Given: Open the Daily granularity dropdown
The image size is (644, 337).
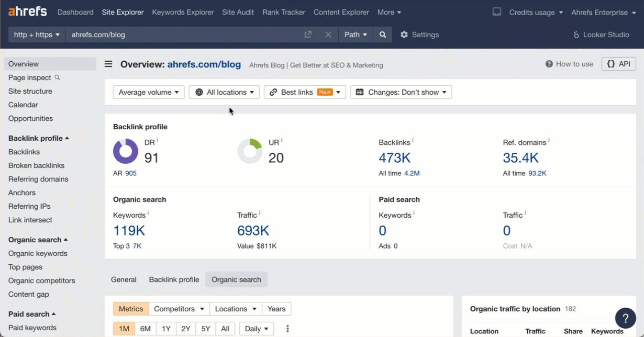Looking at the screenshot, I should 256,328.
